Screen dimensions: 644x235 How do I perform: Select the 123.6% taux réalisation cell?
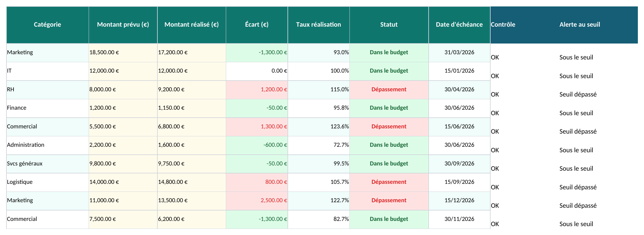coord(319,127)
